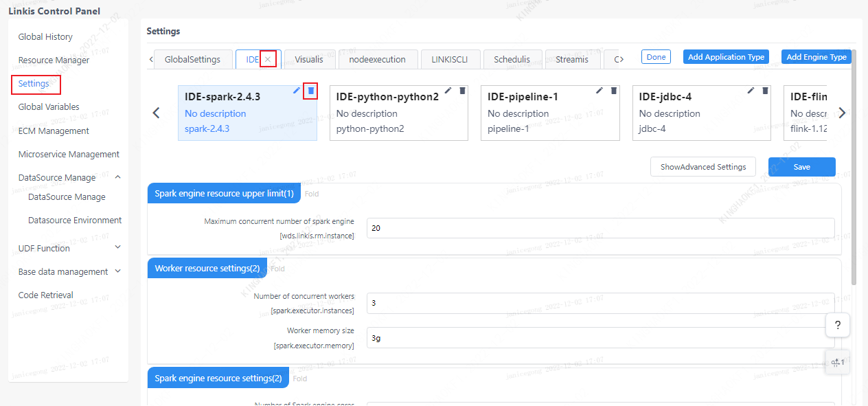The image size is (868, 406).
Task: Open the help question mark button
Action: pyautogui.click(x=837, y=326)
